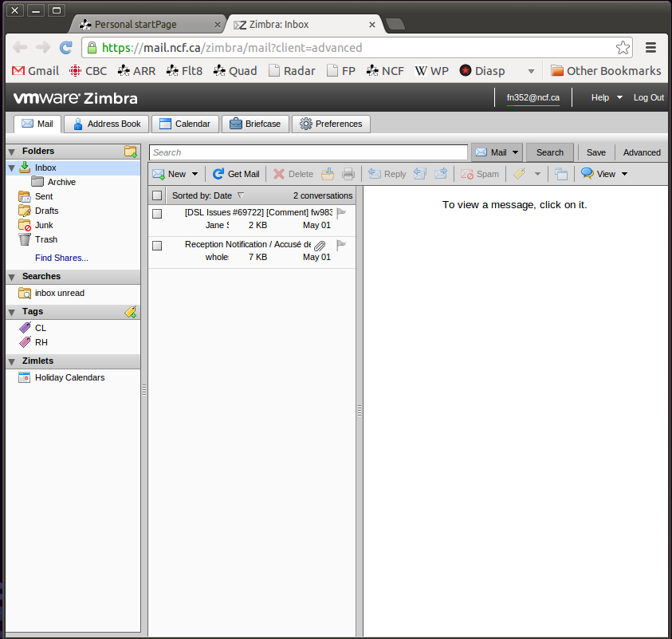Click the site security padlock icon
Screen dimensions: 672x639
pos(92,48)
